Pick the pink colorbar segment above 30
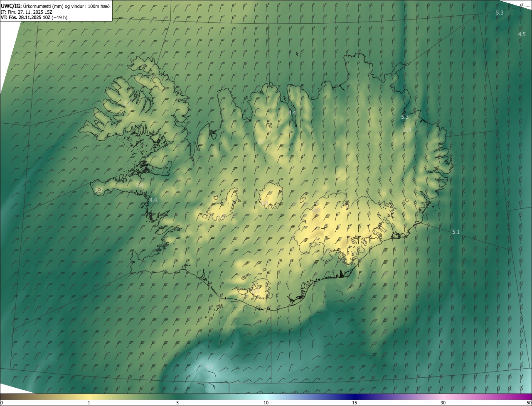Screen dimensions: 532x406 click(443, 396)
